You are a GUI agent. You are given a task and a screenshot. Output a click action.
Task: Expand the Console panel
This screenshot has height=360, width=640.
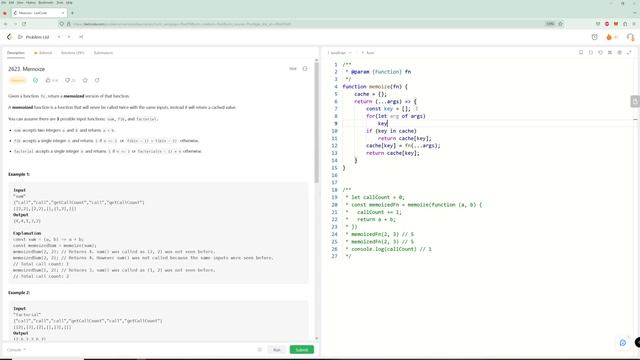[16, 350]
